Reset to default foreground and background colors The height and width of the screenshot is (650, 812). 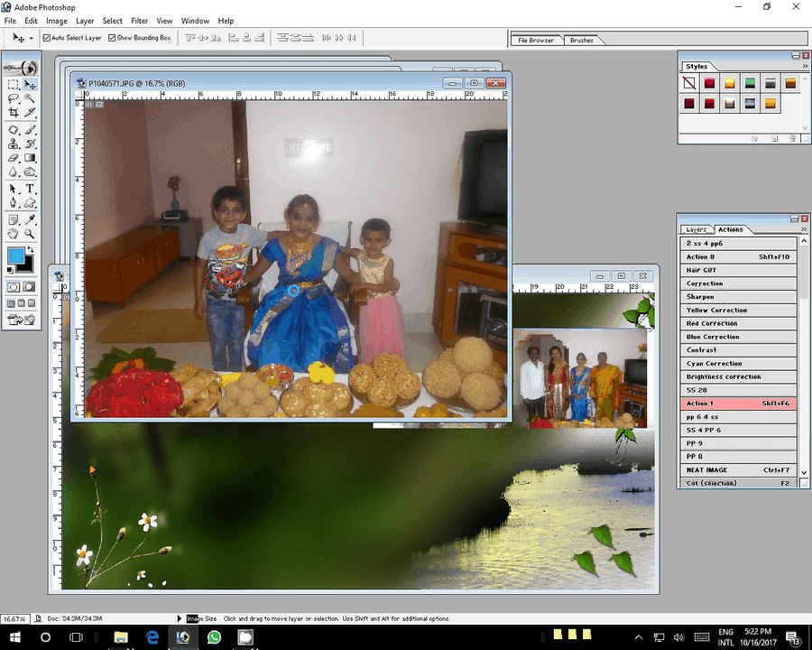tap(10, 270)
